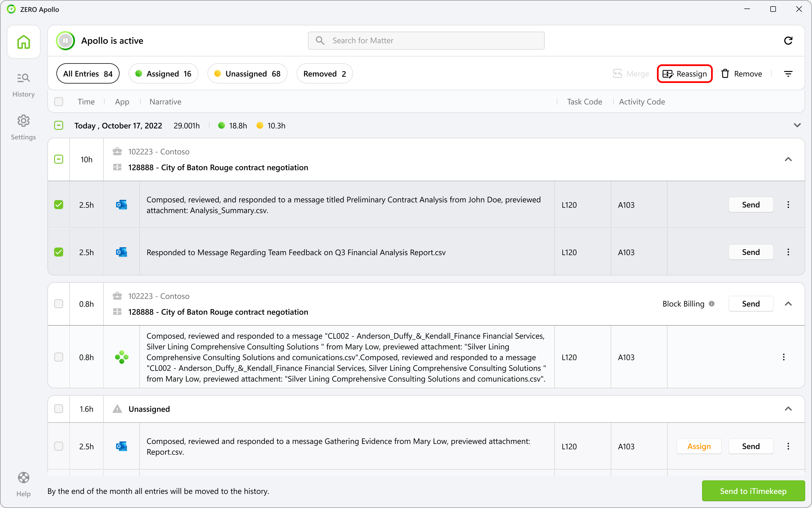Collapse the 10h Contoso group

pos(788,159)
